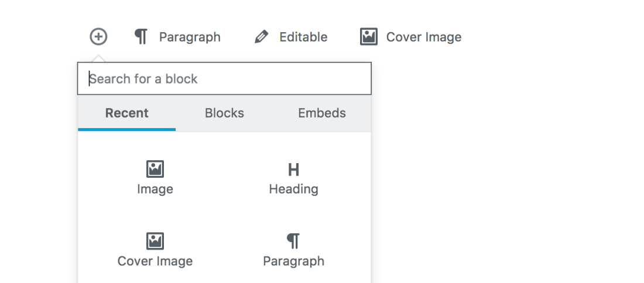Click the pencil Editable icon

(x=261, y=37)
